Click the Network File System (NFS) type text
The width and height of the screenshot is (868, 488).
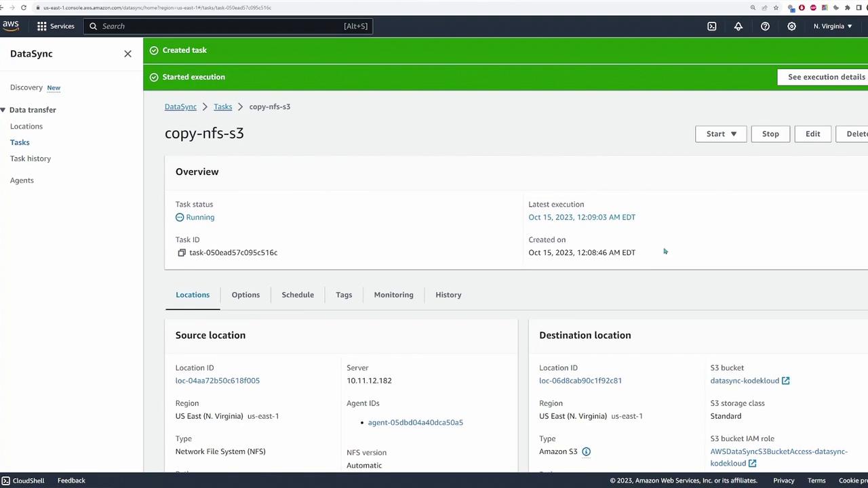point(220,451)
